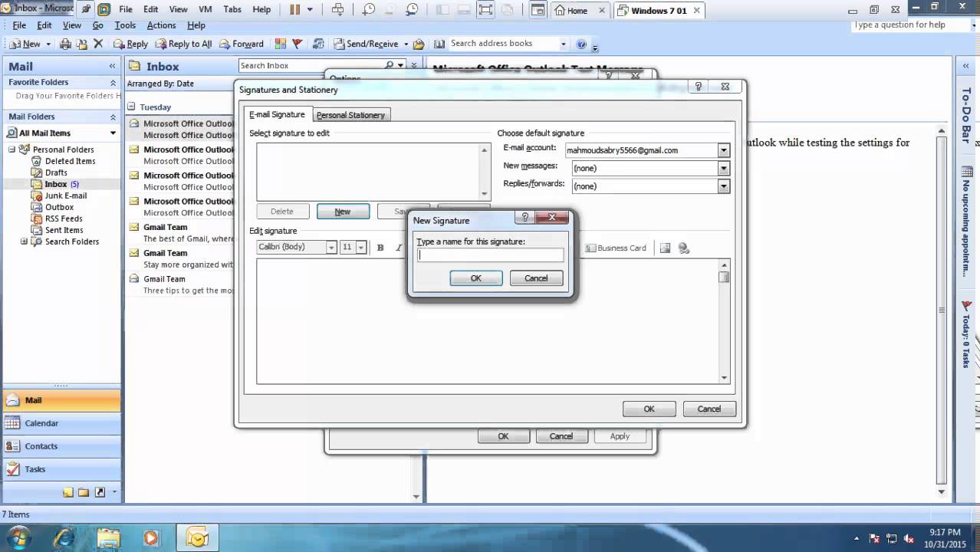
Task: Switch to the Personal Stationery tab
Action: 350,115
